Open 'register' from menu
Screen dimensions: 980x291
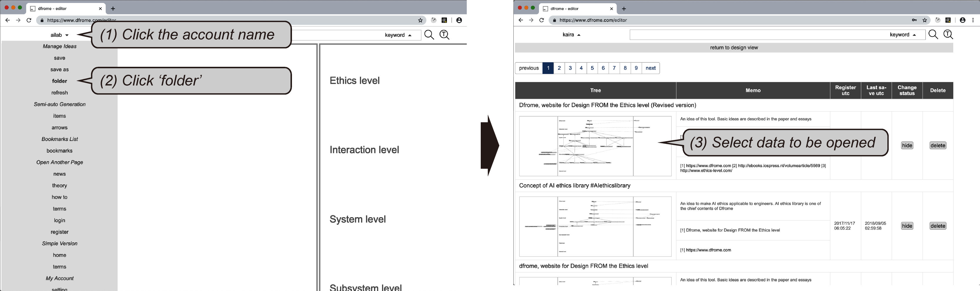click(60, 232)
